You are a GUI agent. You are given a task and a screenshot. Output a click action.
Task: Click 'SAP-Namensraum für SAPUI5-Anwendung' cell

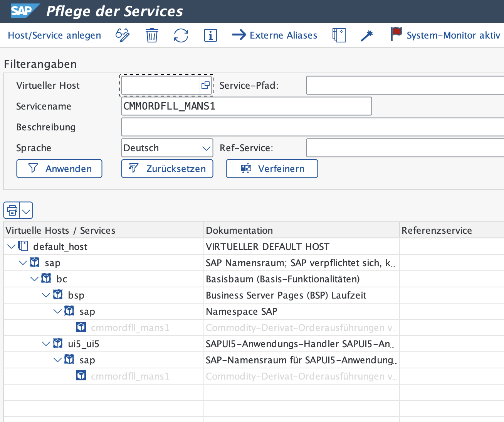(x=302, y=360)
